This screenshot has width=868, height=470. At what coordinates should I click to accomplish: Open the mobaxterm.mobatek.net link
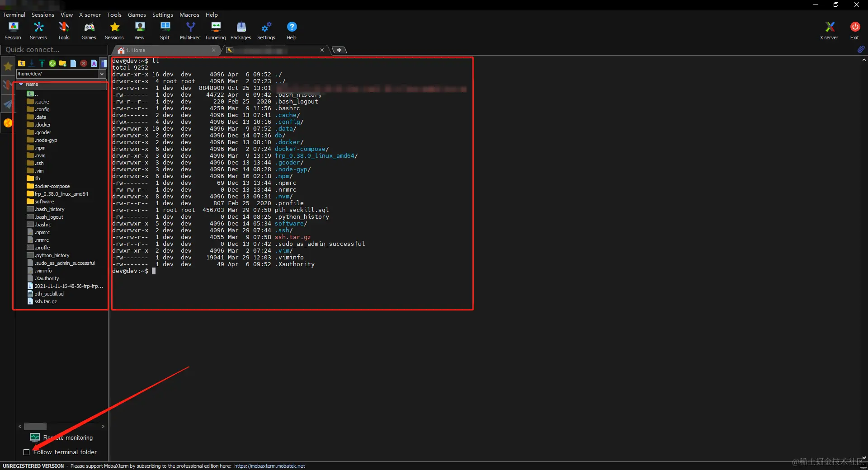click(269, 466)
